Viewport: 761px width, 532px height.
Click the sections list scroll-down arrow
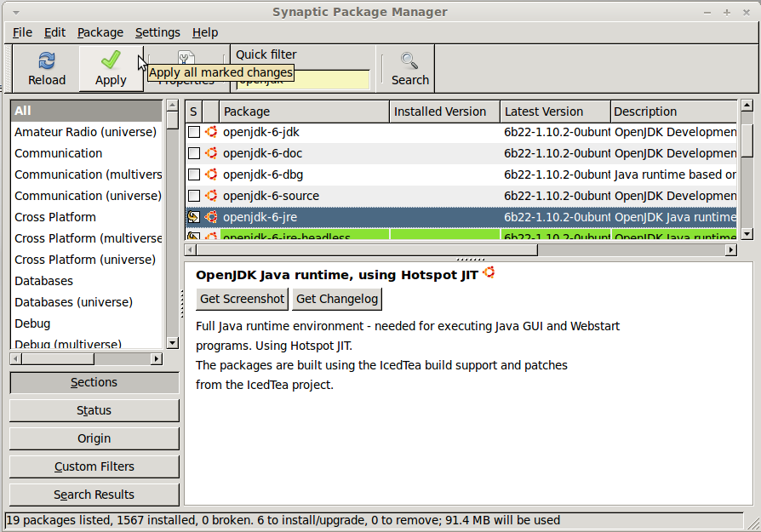(x=172, y=343)
